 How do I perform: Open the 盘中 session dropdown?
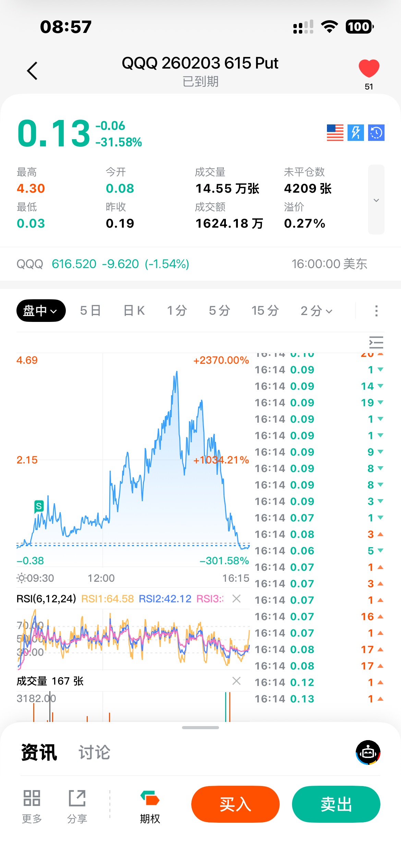(41, 311)
